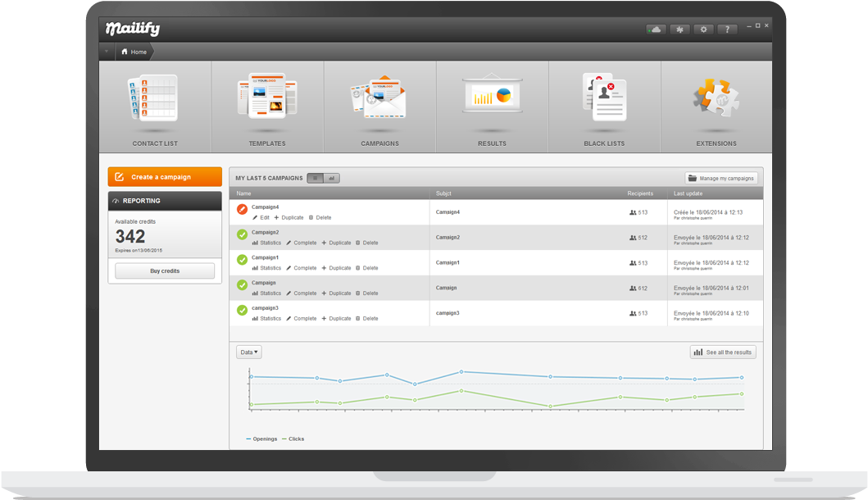Viewport: 868px width, 500px height.
Task: Switch campaigns panel to chart view
Action: point(331,178)
